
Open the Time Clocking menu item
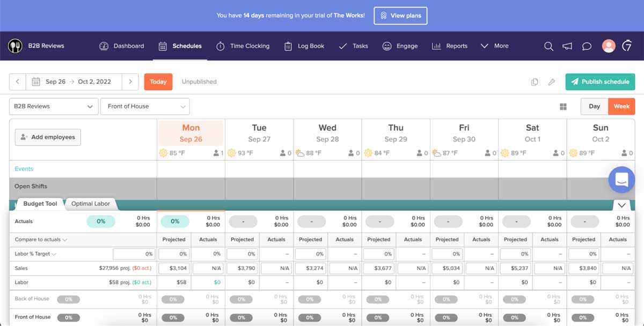point(243,46)
